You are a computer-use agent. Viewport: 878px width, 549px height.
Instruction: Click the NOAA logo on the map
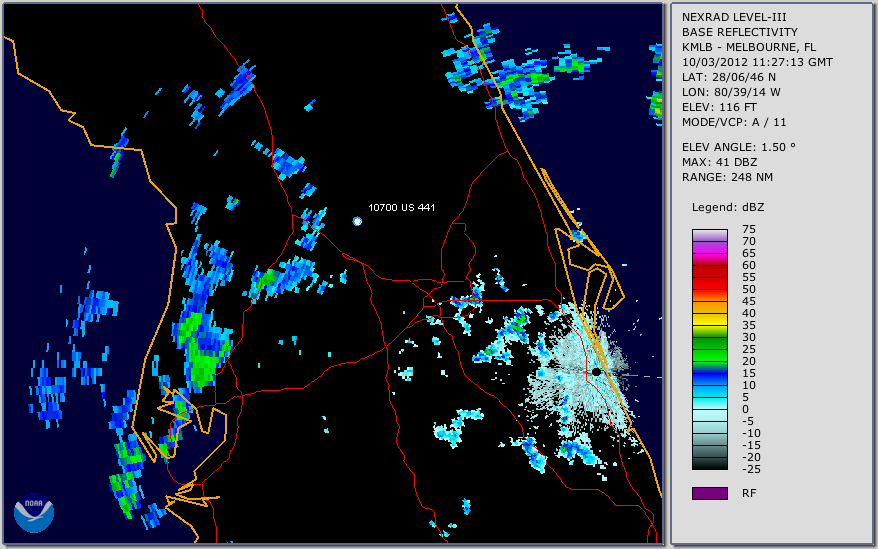pos(34,513)
